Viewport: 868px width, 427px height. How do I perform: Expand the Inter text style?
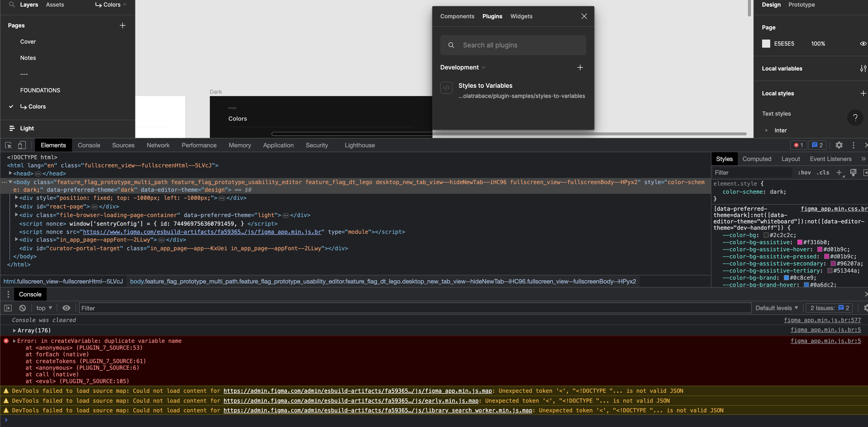pyautogui.click(x=767, y=131)
